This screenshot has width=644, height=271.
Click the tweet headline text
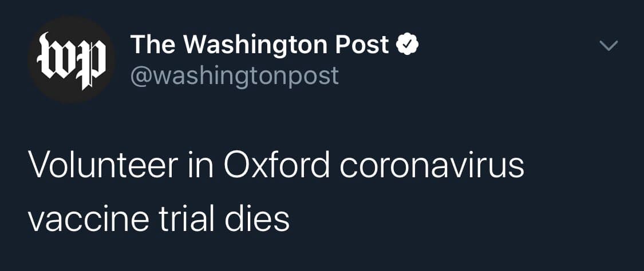276,192
